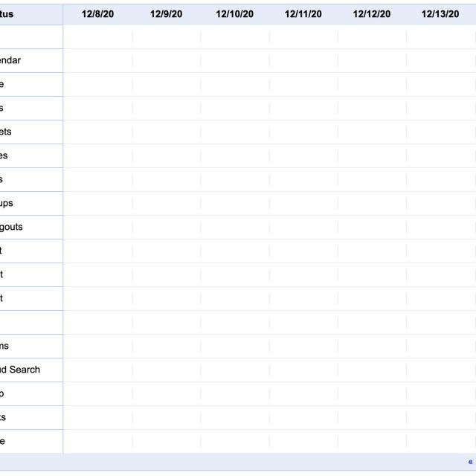476x476 pixels.
Task: Click the 12/11/20 date header
Action: [x=303, y=14]
